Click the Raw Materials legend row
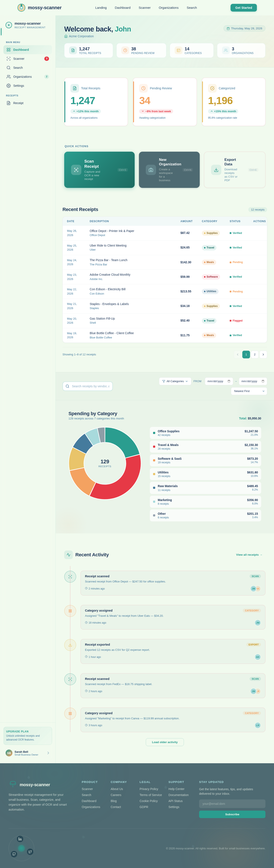The height and width of the screenshot is (868, 274). pos(205,488)
